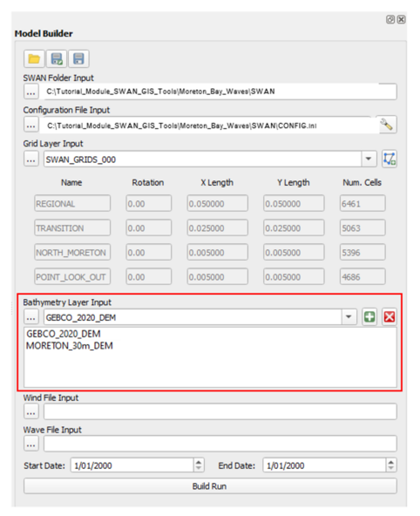Click inside the Wind File input field
The image size is (420, 516).
click(168, 411)
